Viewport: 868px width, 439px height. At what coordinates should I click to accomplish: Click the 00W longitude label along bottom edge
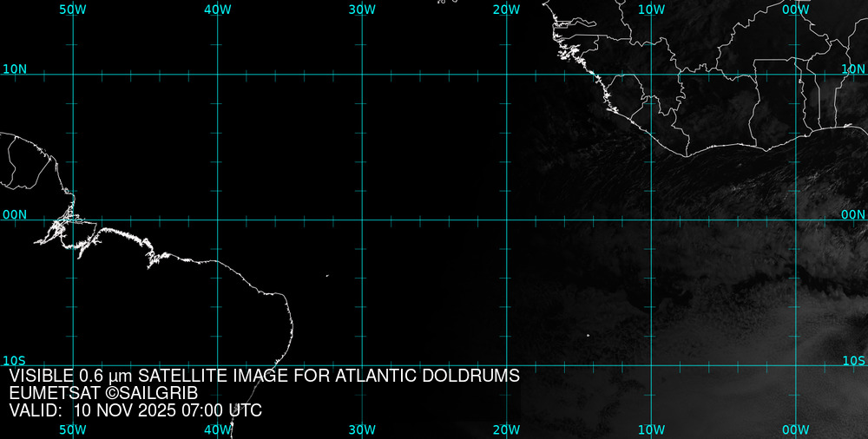pyautogui.click(x=795, y=429)
